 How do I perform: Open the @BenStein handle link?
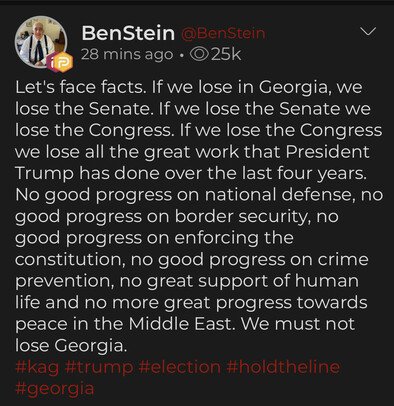(223, 33)
